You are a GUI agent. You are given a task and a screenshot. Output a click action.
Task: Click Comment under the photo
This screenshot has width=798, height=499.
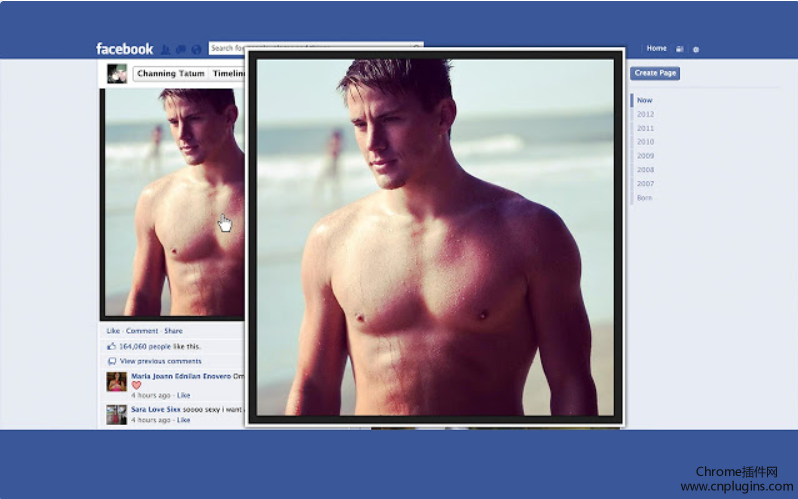(x=142, y=331)
